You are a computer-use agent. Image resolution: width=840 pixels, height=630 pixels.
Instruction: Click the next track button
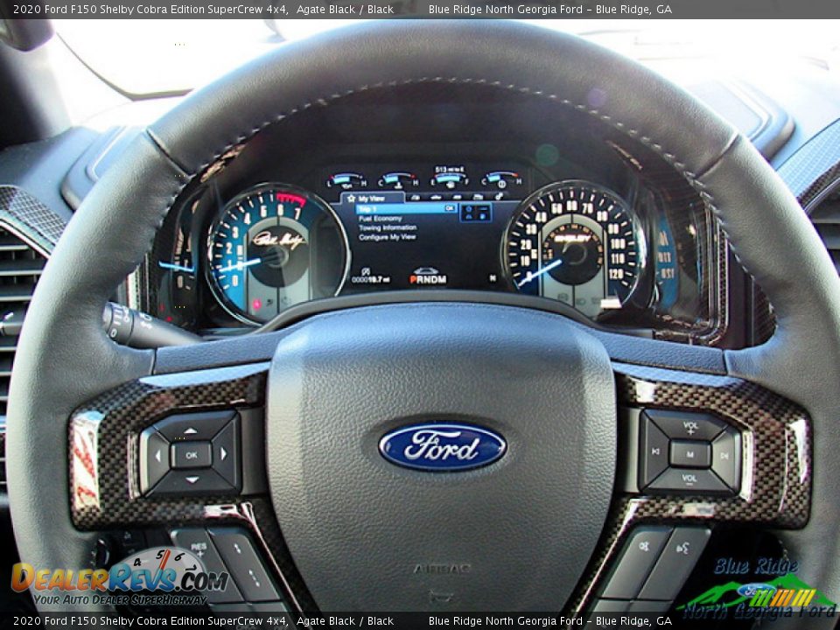coord(725,456)
